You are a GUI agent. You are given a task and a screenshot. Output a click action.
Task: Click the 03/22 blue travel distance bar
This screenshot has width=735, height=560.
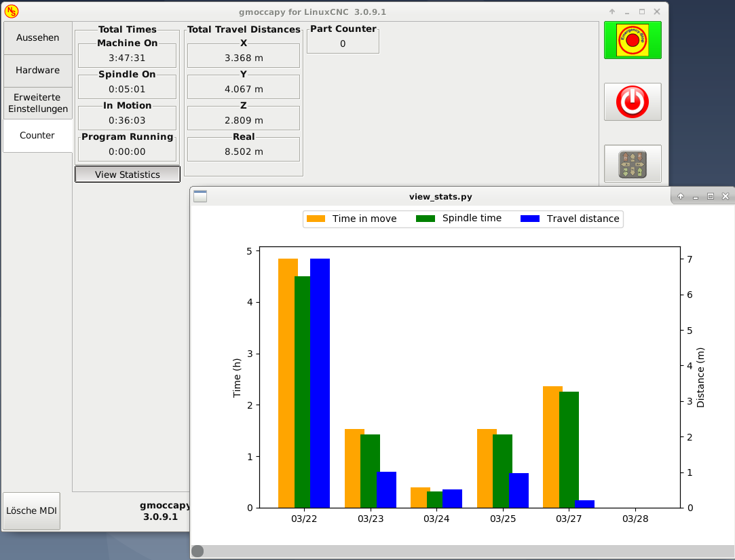pyautogui.click(x=320, y=384)
